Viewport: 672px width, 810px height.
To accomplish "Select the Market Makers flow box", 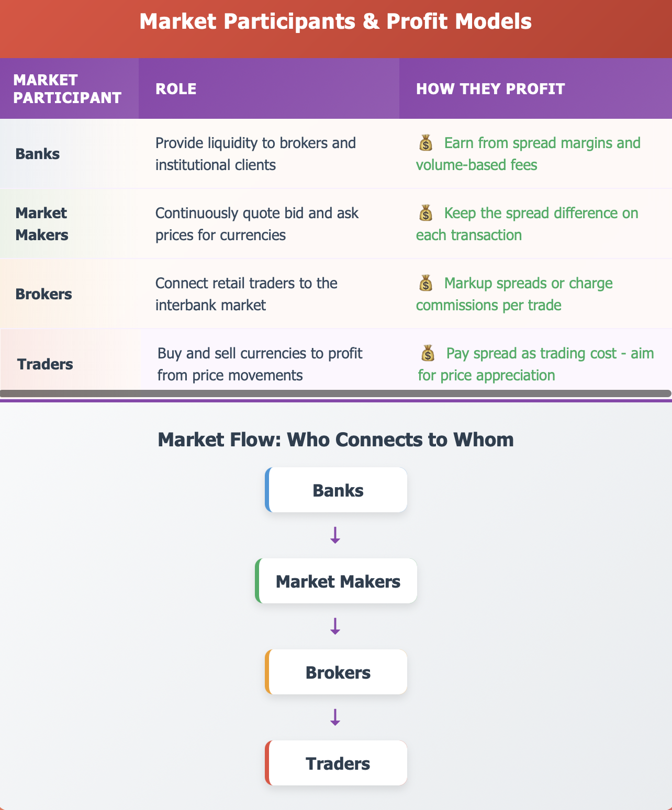I will point(337,581).
